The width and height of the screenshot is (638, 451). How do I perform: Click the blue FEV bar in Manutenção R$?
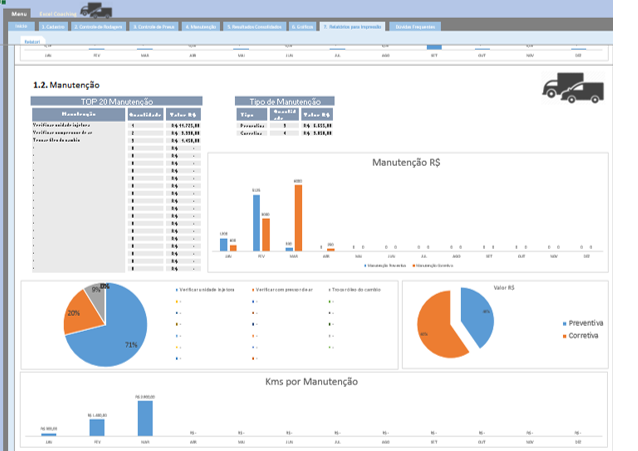click(x=256, y=223)
